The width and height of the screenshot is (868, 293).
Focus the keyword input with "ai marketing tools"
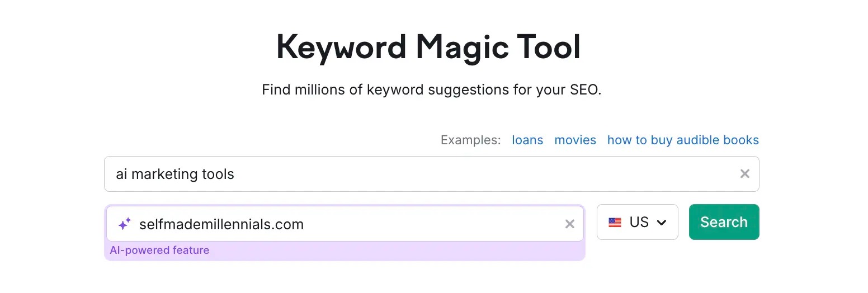(431, 174)
